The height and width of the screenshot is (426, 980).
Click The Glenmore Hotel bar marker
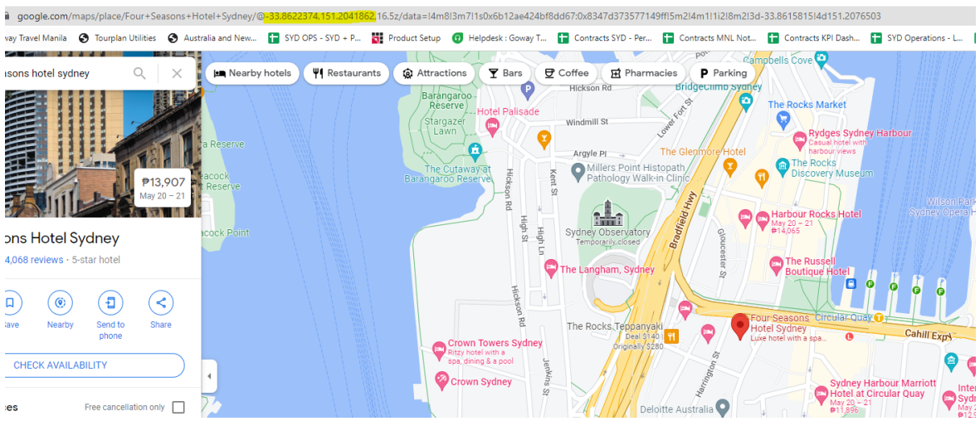tap(729, 166)
